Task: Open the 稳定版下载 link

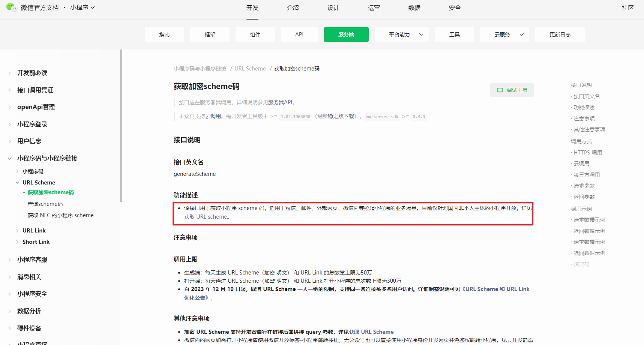Action: coord(341,116)
